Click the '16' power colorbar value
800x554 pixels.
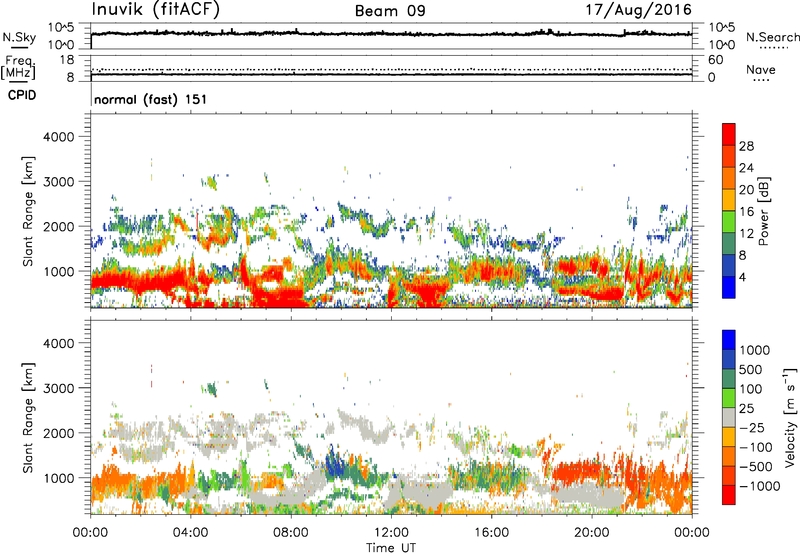[x=746, y=212]
